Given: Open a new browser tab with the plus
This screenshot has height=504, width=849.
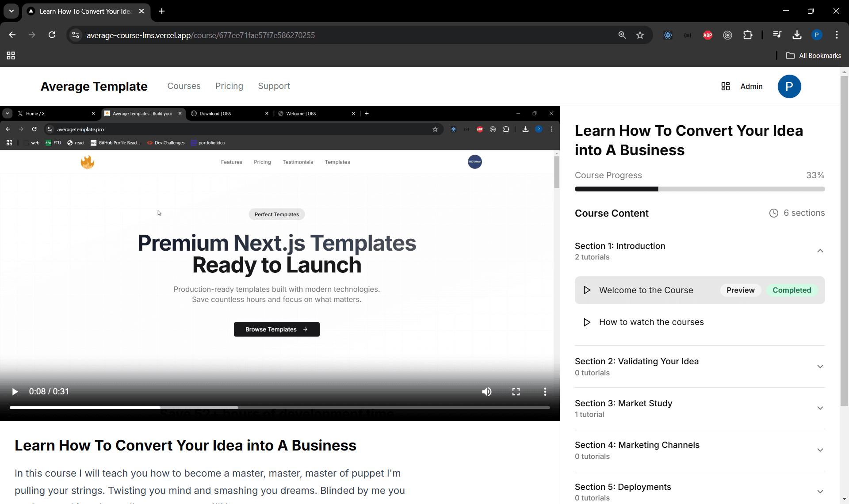Looking at the screenshot, I should pos(162,11).
